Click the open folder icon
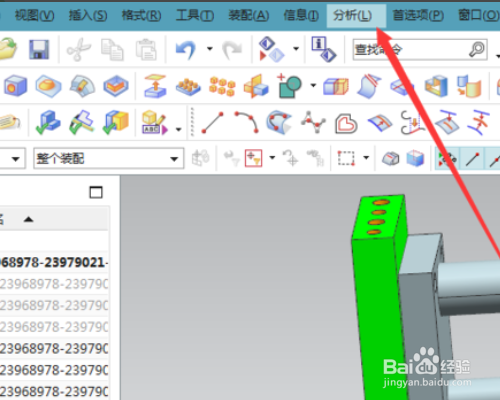The width and height of the screenshot is (500, 400). point(8,49)
